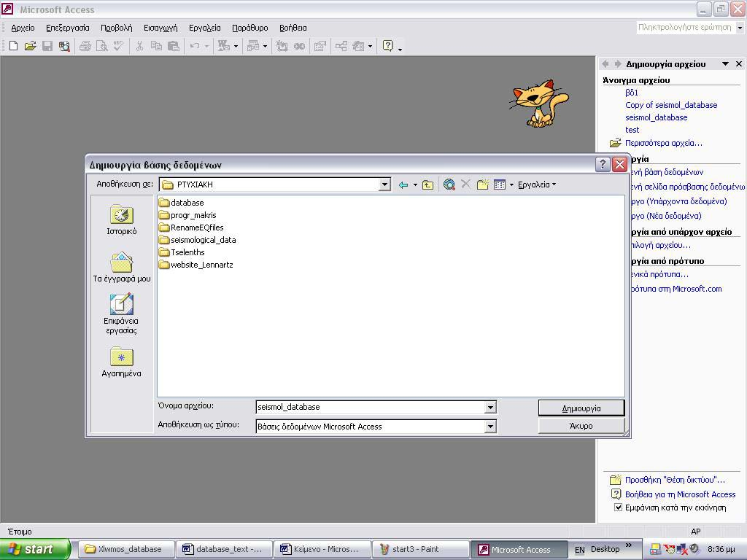The image size is (747, 560).
Task: Click the Δημιουργία button
Action: [x=581, y=408]
